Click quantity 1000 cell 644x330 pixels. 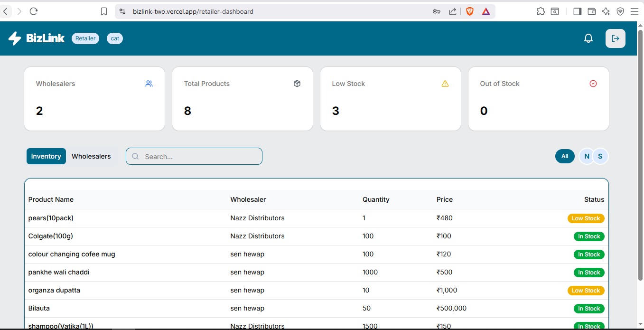point(370,272)
